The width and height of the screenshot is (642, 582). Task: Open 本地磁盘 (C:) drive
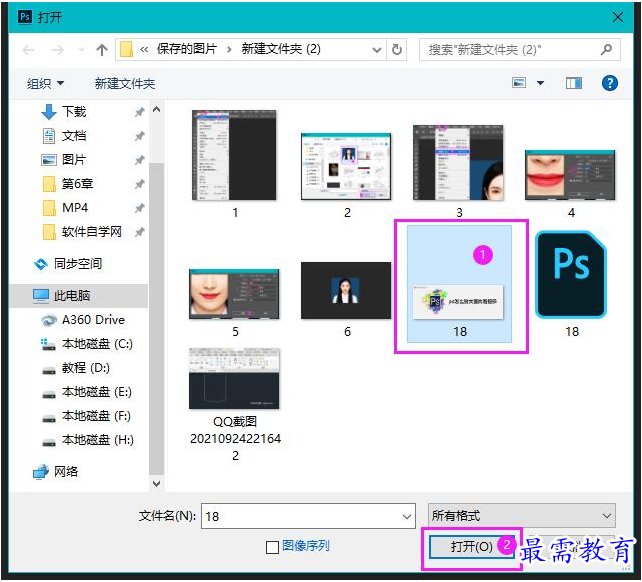(x=97, y=344)
